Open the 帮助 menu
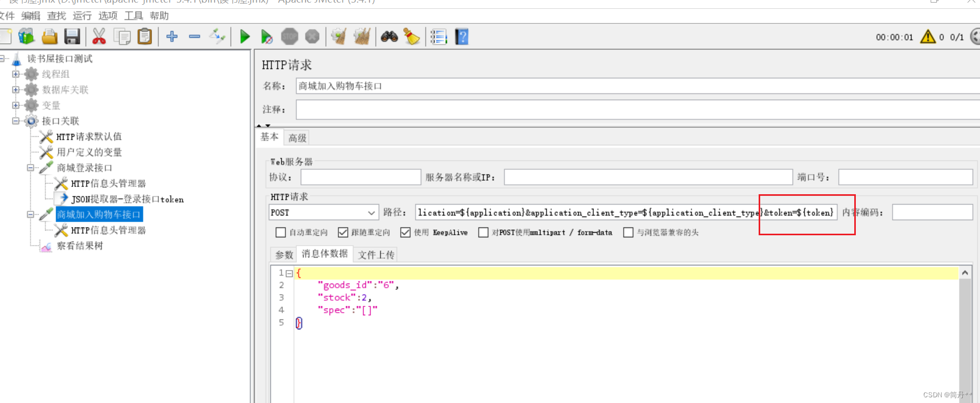The height and width of the screenshot is (403, 980). [160, 16]
